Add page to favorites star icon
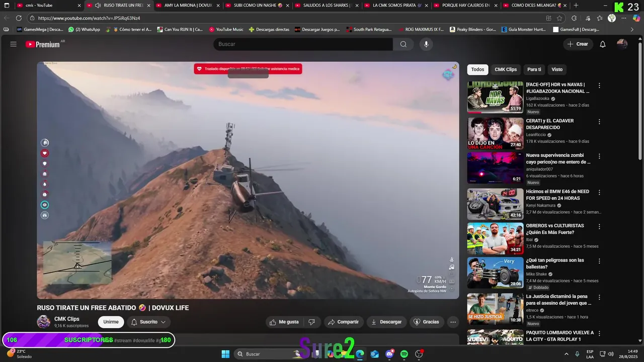Screen dimensions: 644x362 click(x=559, y=18)
